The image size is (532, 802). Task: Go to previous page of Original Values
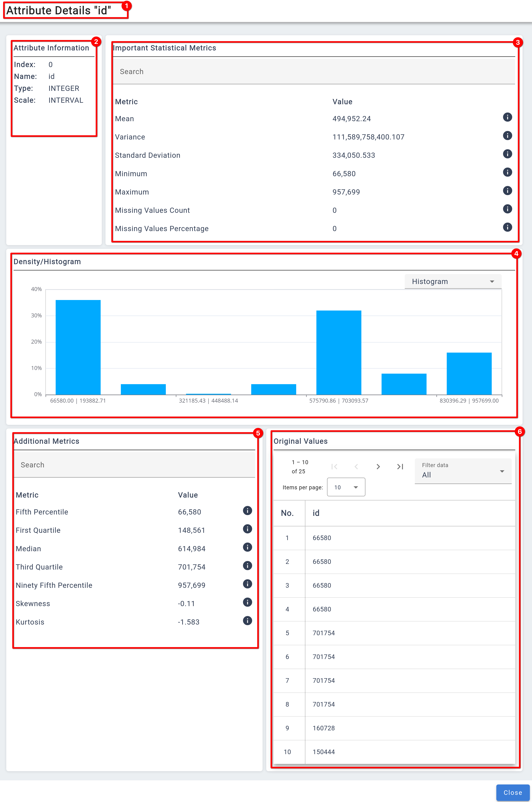click(356, 467)
